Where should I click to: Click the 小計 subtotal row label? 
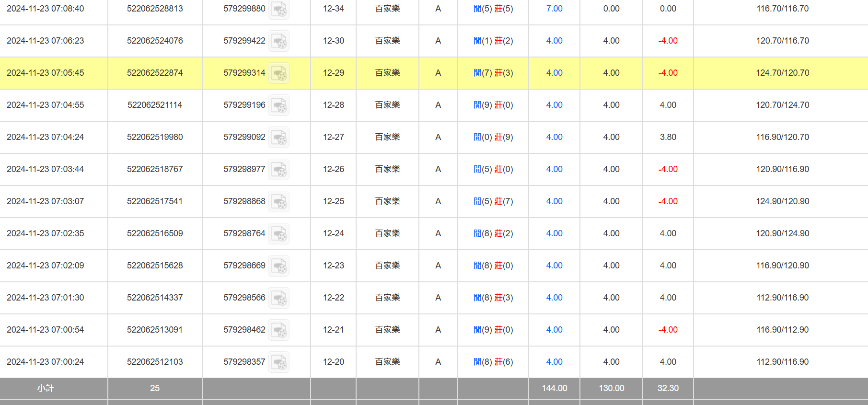(46, 388)
